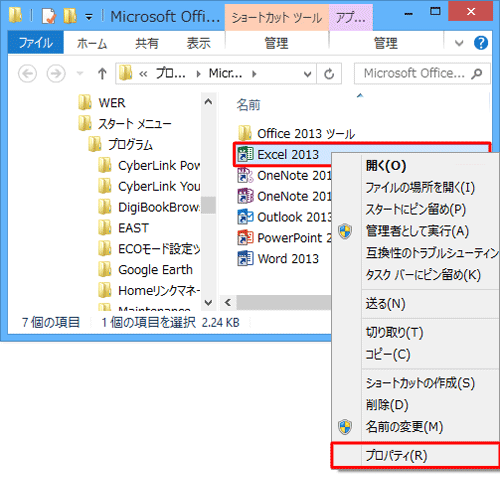Click the tree pane scroll down arrow
Image resolution: width=500 pixels, height=480 pixels.
click(x=208, y=302)
